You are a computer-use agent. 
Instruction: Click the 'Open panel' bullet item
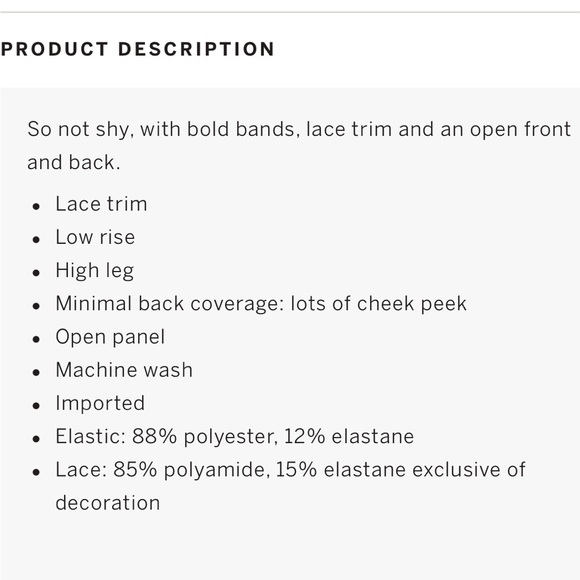click(110, 337)
